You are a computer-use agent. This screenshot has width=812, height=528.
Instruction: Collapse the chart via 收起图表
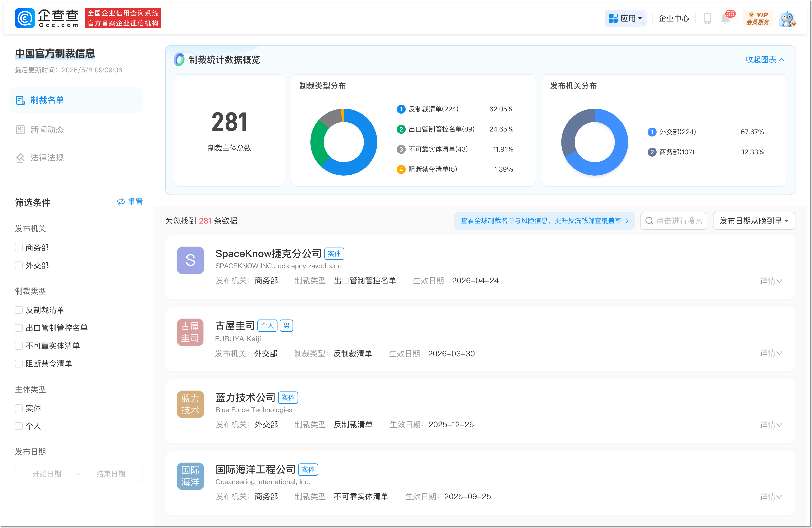(765, 60)
